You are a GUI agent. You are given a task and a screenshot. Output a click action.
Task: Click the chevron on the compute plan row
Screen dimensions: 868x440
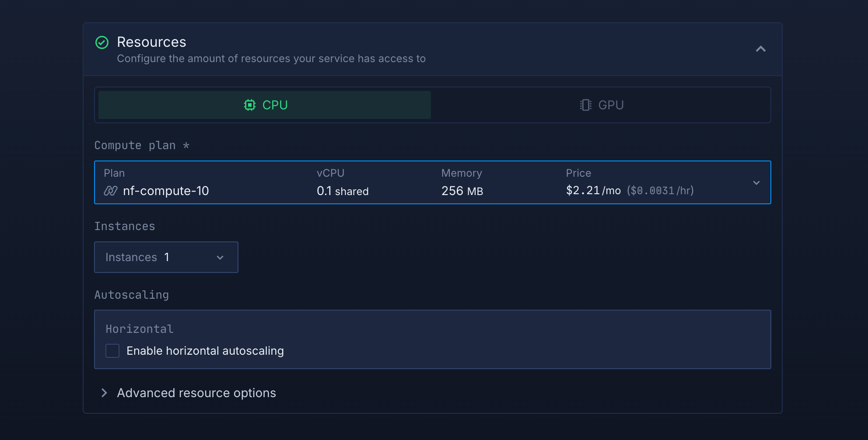coord(756,183)
